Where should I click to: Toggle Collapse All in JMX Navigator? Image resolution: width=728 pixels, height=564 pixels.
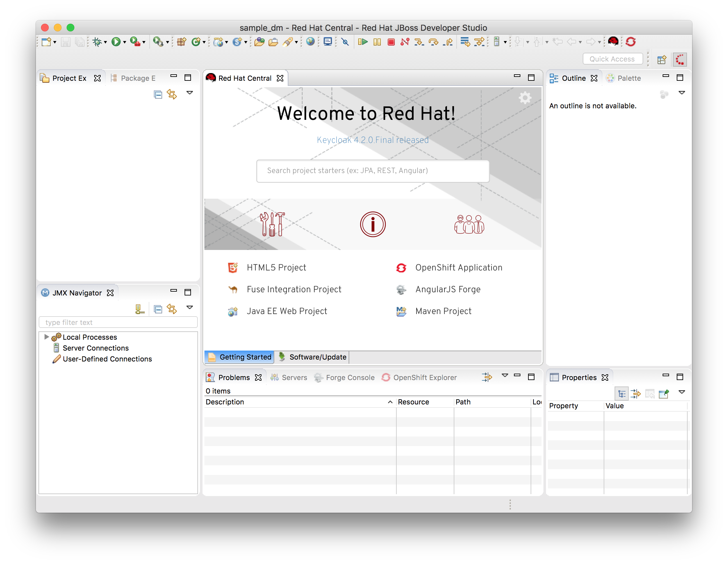point(157,309)
